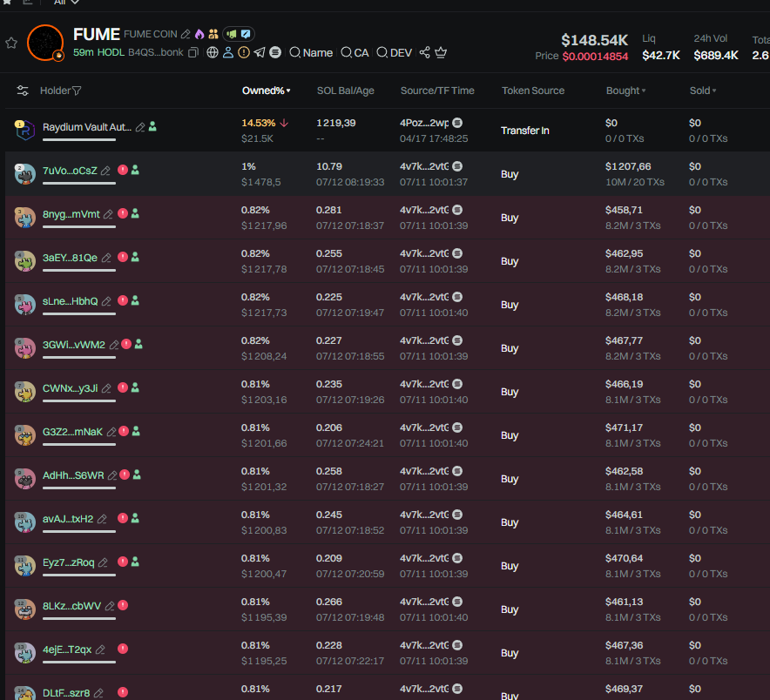Open the token website globe icon
This screenshot has width=770, height=700.
coord(213,52)
